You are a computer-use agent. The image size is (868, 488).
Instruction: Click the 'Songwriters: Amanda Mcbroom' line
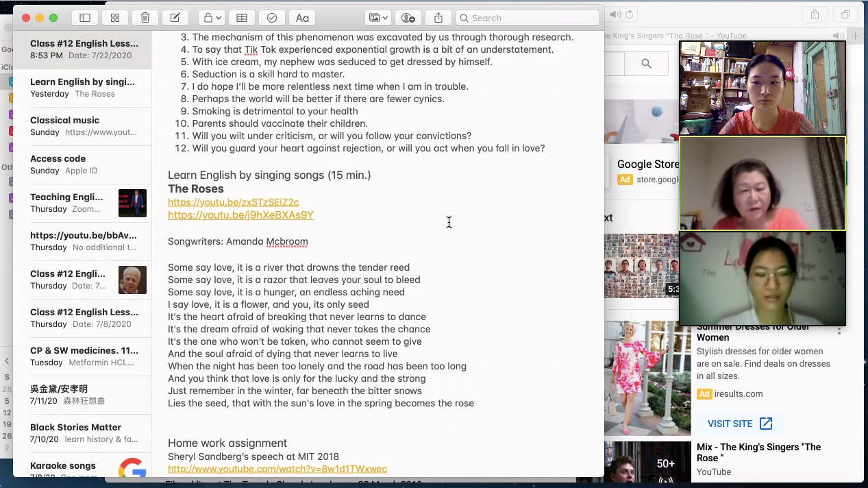(238, 241)
